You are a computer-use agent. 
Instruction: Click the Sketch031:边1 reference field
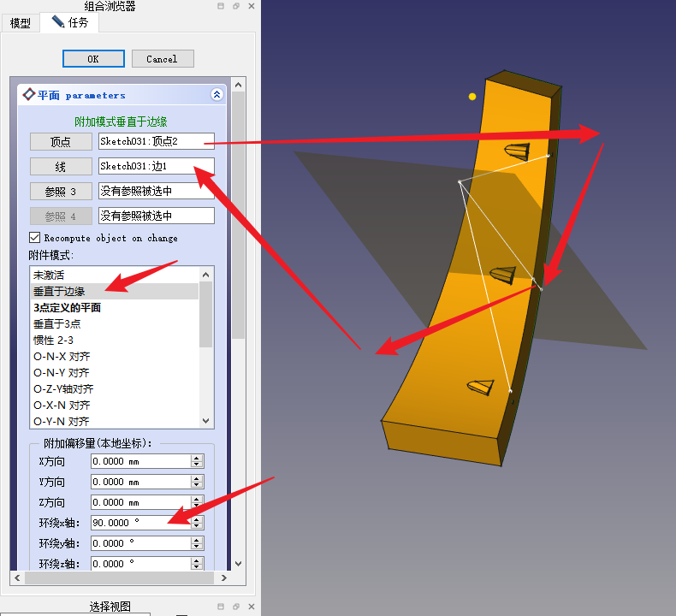coord(156,166)
